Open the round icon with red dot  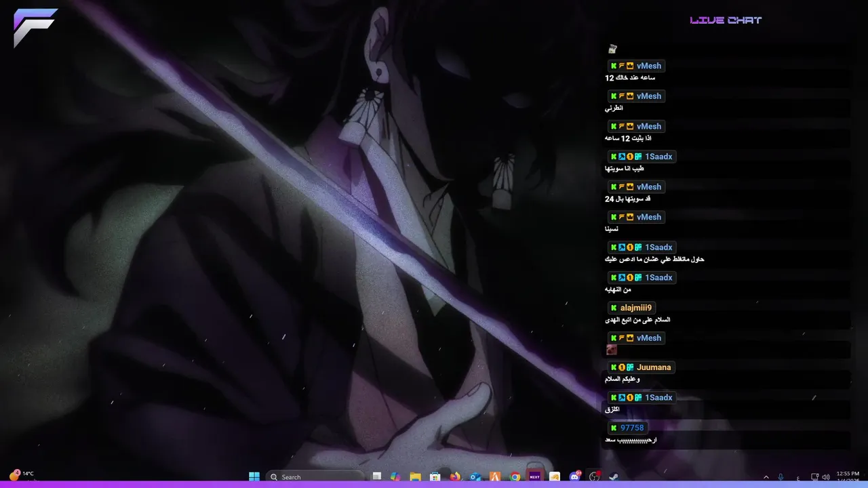595,476
